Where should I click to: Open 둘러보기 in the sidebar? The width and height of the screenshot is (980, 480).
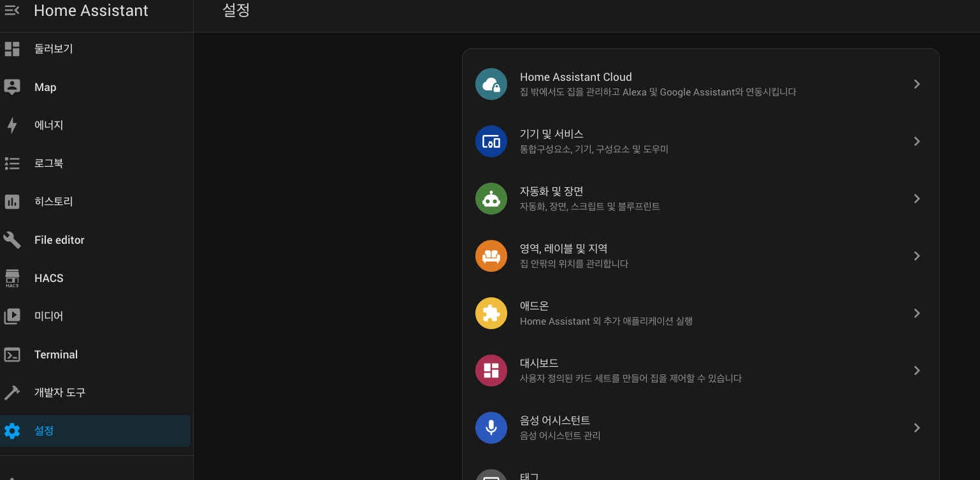(x=54, y=49)
